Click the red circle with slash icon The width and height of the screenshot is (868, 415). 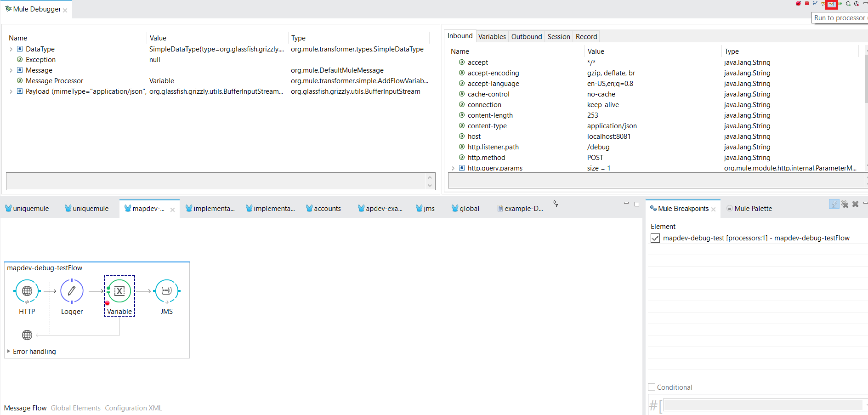[x=799, y=4]
